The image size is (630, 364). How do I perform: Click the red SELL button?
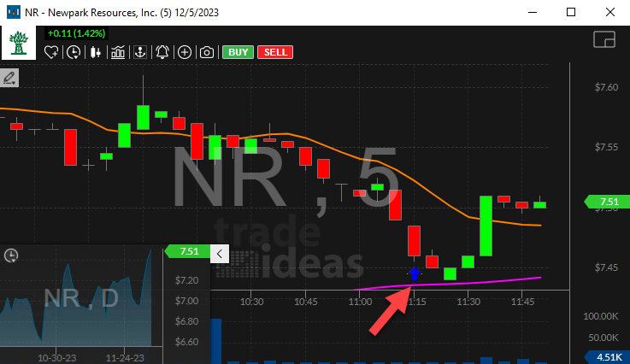click(x=275, y=52)
